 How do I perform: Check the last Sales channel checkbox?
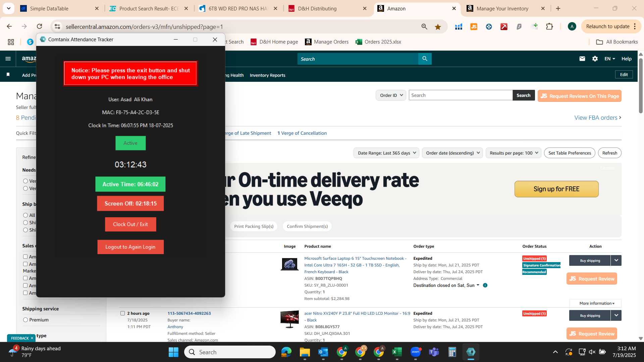pos(25,293)
